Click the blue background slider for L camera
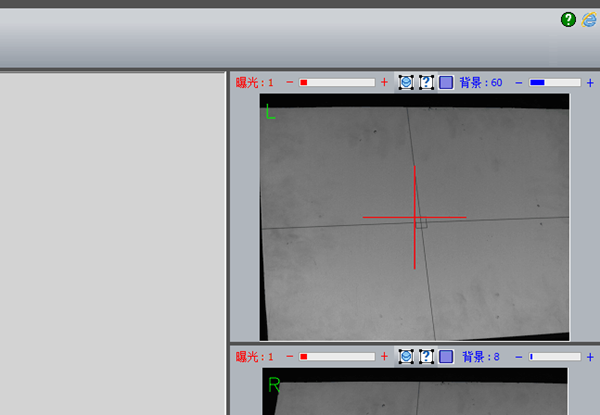 click(555, 82)
